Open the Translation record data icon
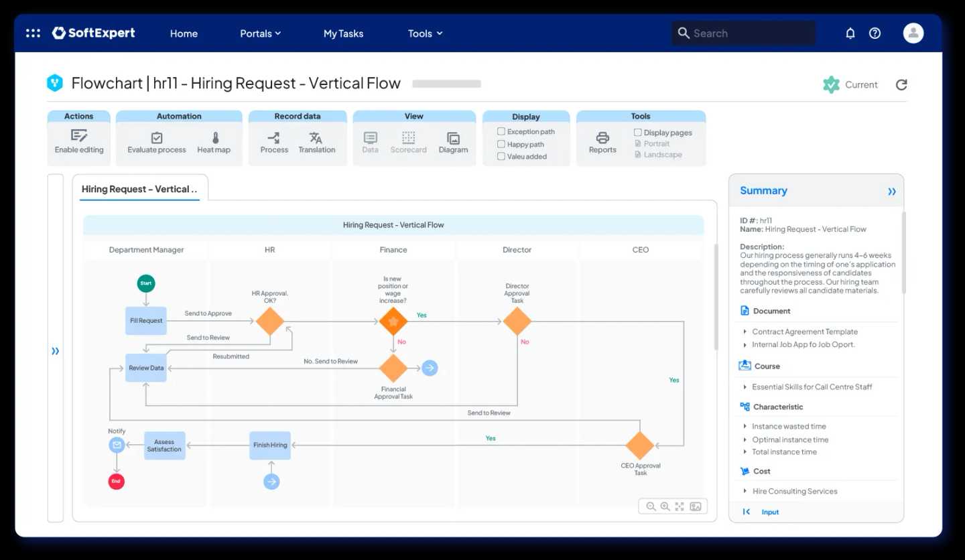Image resolution: width=965 pixels, height=560 pixels. point(316,138)
